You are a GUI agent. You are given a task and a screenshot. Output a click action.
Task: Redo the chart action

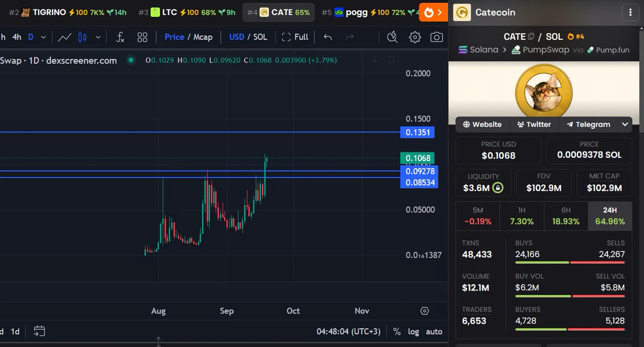click(349, 37)
